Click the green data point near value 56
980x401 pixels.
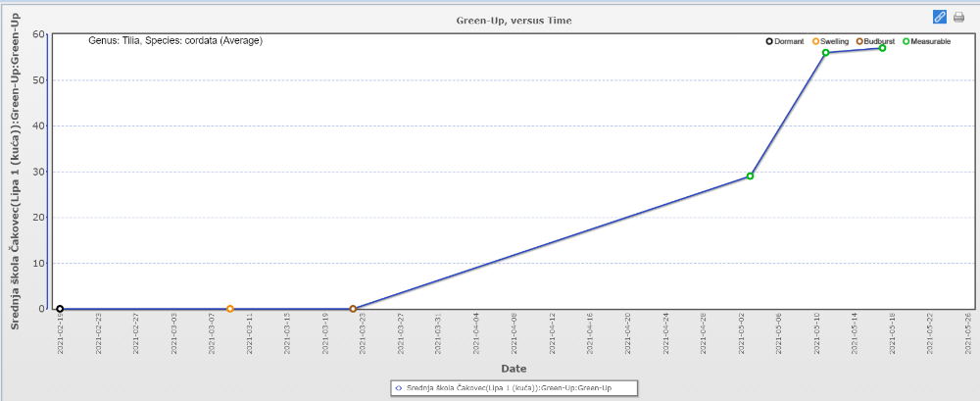tap(825, 53)
